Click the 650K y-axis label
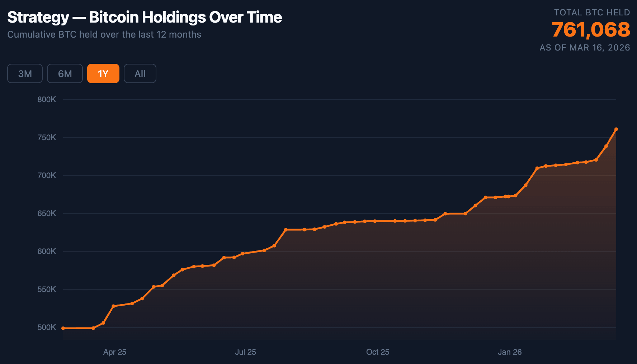Viewport: 637px width, 364px height. click(47, 214)
